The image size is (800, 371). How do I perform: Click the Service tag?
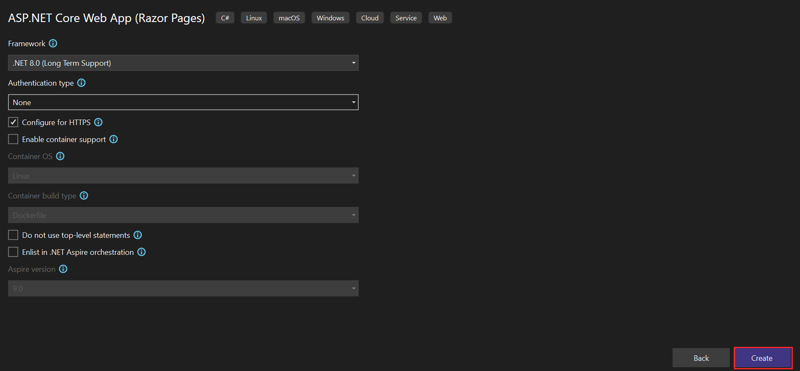(406, 18)
